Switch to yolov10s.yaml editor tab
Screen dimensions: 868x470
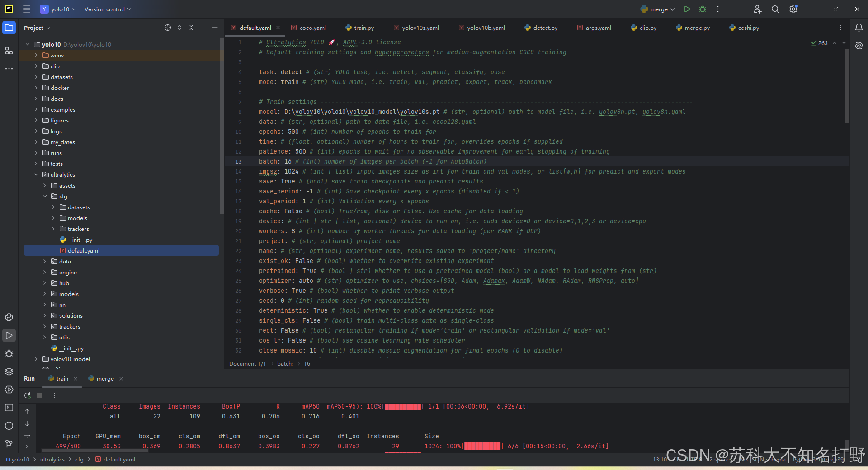(416, 28)
